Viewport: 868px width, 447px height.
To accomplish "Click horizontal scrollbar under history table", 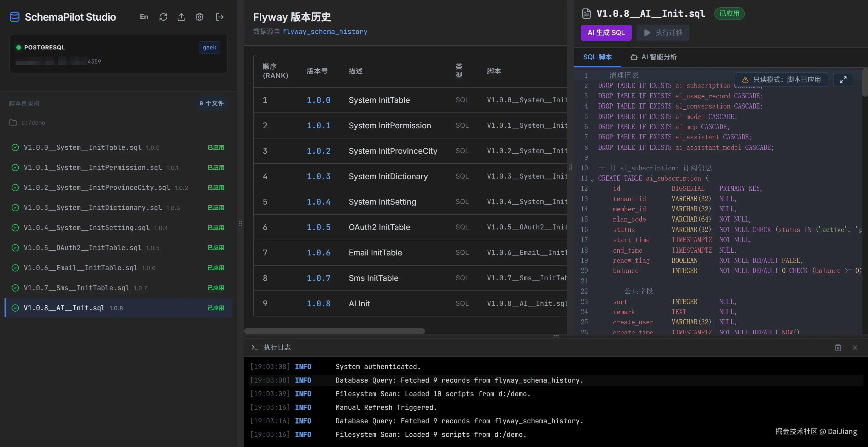I will pyautogui.click(x=334, y=331).
